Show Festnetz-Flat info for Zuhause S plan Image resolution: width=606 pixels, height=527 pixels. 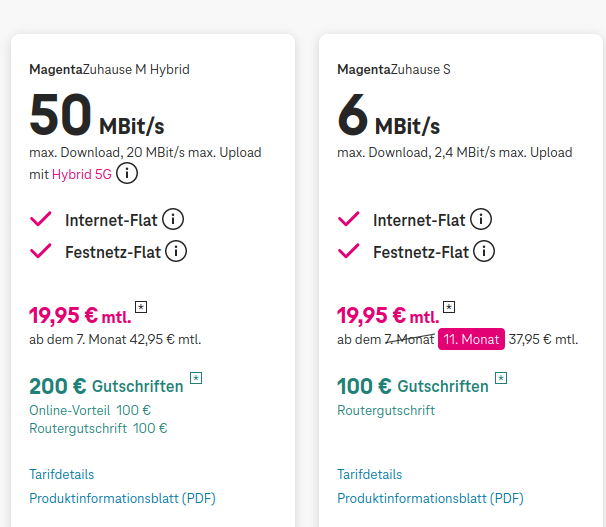(485, 252)
